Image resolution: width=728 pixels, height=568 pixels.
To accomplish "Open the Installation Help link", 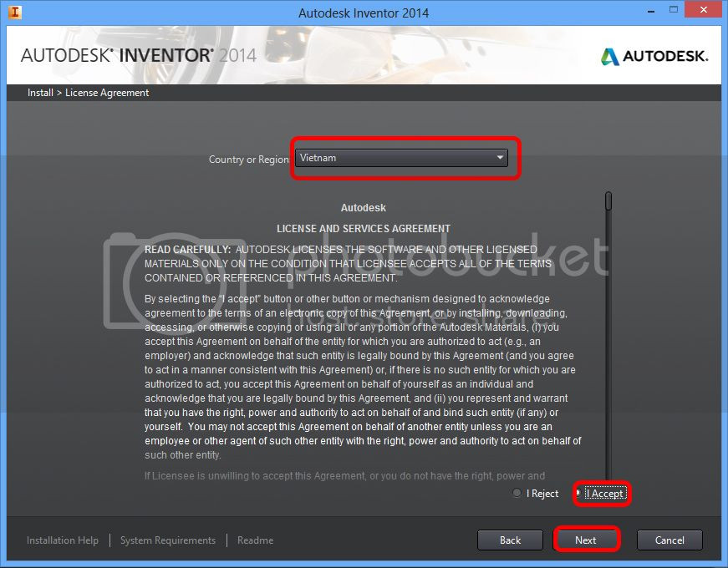I will click(x=63, y=540).
